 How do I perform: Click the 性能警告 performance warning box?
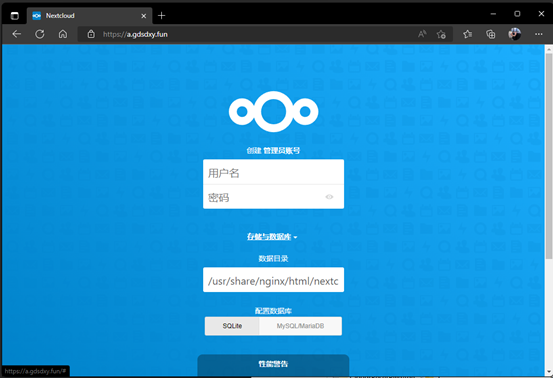click(273, 364)
